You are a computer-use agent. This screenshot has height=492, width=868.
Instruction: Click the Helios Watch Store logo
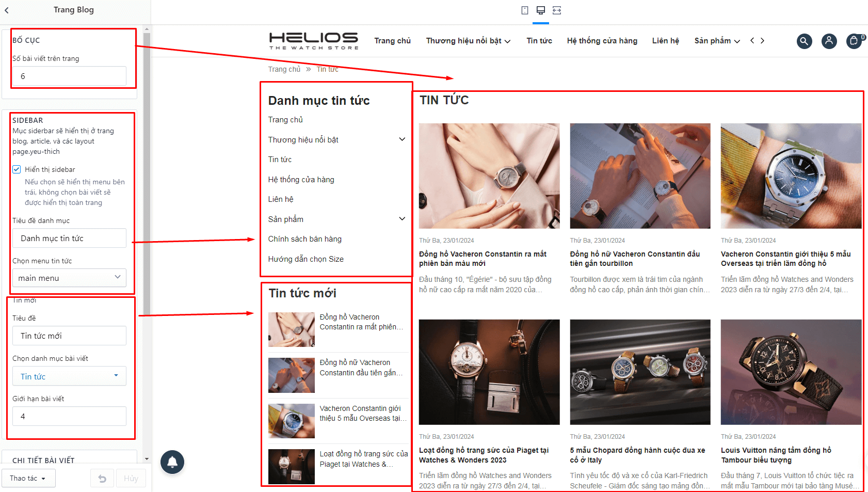tap(314, 41)
